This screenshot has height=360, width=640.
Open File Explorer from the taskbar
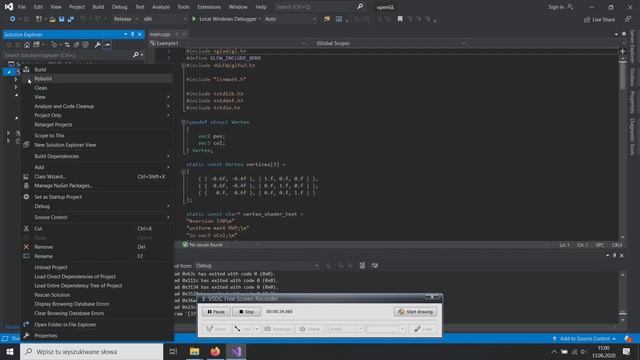coord(194,351)
